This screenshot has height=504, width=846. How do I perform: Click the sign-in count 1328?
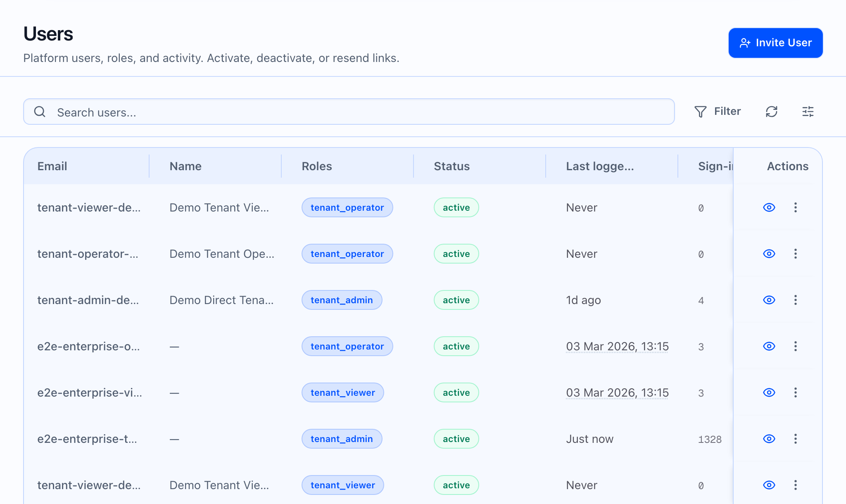click(x=710, y=439)
